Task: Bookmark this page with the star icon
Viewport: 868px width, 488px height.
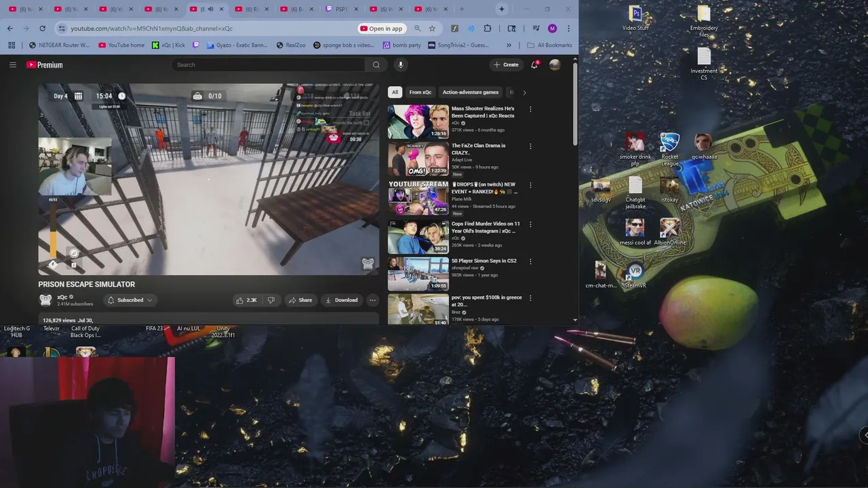Action: pos(432,28)
